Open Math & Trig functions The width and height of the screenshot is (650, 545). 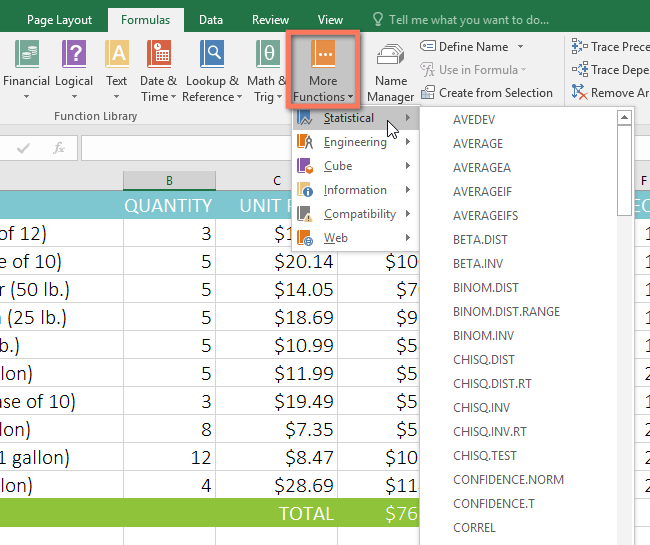point(267,69)
